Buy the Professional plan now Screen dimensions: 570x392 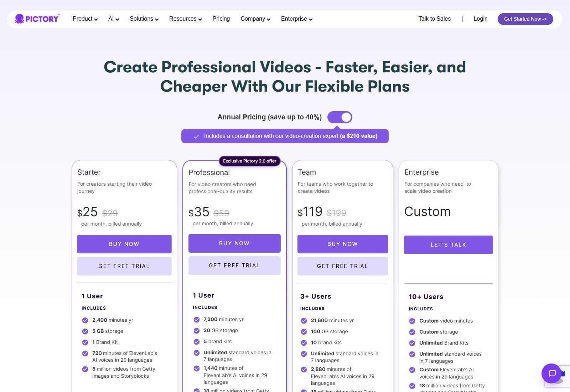click(234, 243)
